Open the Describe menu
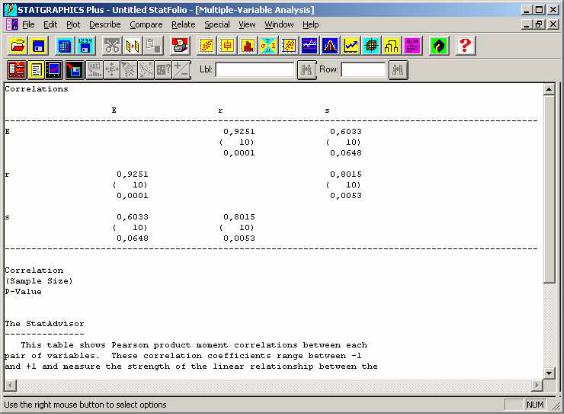 pos(105,24)
